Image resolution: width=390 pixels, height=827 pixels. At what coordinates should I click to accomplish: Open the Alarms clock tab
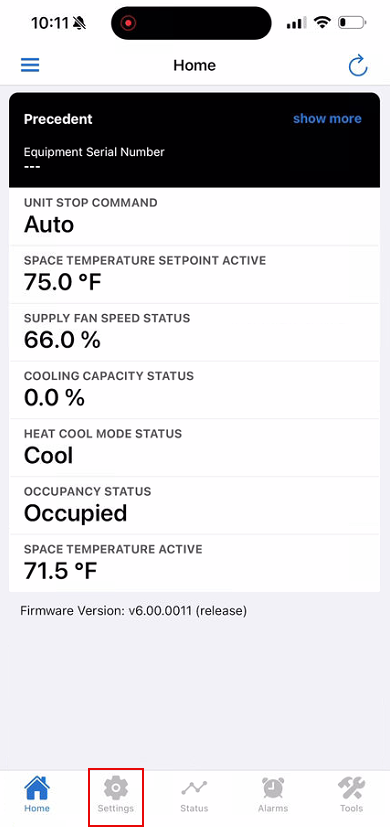[273, 797]
